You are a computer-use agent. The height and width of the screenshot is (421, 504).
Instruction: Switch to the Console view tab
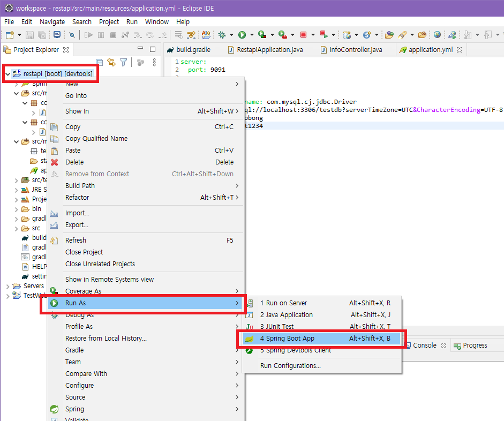(x=426, y=345)
